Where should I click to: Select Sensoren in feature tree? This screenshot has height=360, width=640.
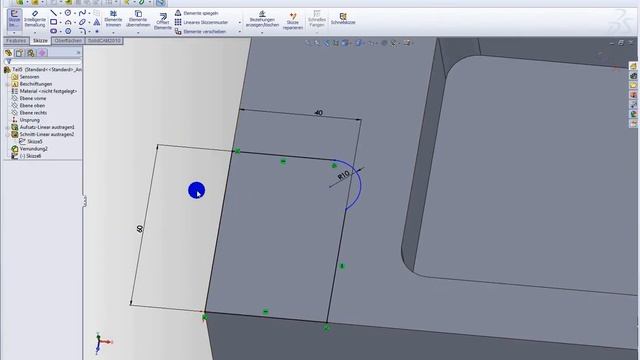[29, 77]
